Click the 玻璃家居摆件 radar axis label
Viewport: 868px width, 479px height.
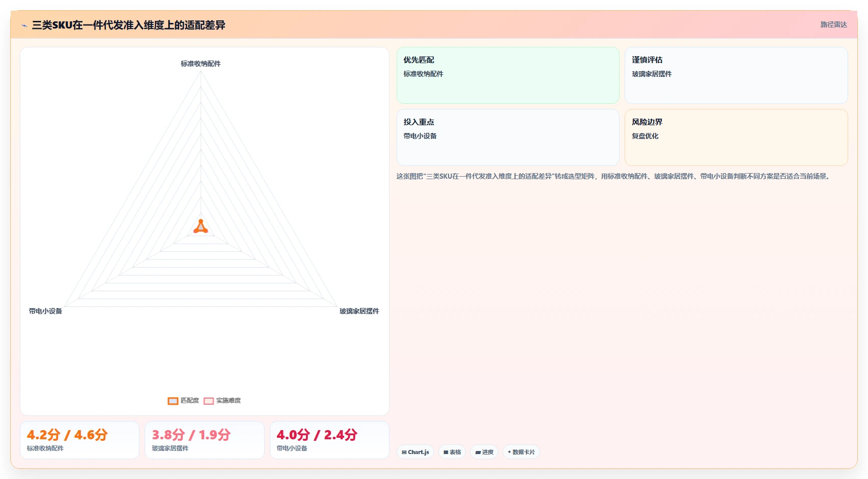359,311
